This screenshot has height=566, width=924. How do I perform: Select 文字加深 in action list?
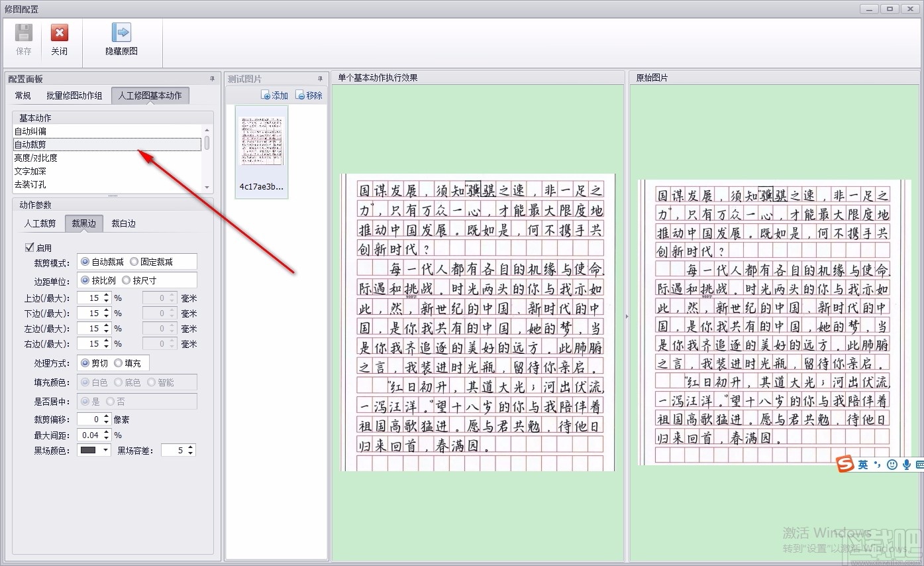coord(107,171)
